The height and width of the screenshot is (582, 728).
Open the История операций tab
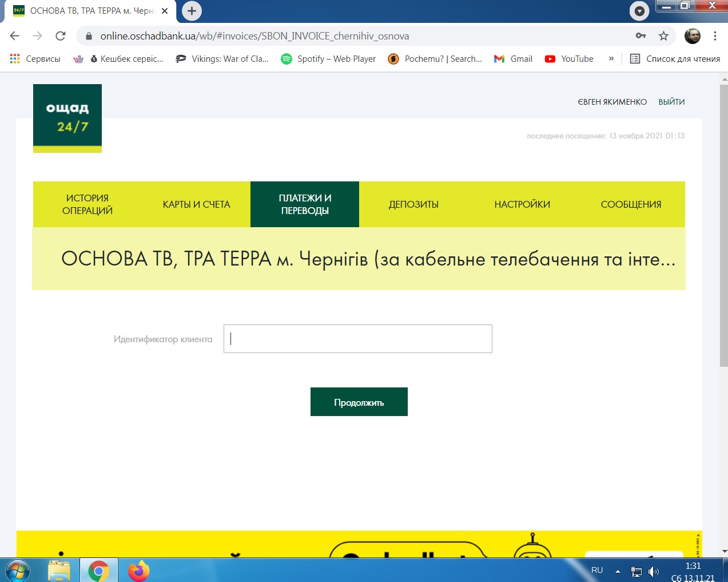coord(87,204)
